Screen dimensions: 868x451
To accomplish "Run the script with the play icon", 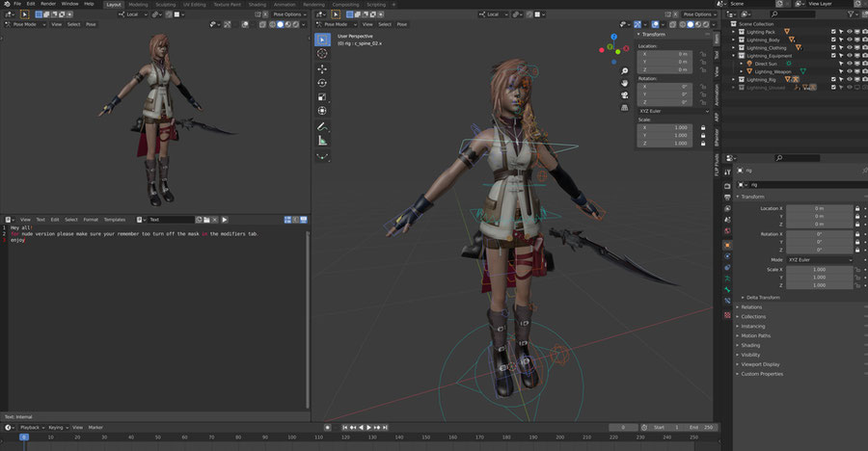I will (x=224, y=220).
